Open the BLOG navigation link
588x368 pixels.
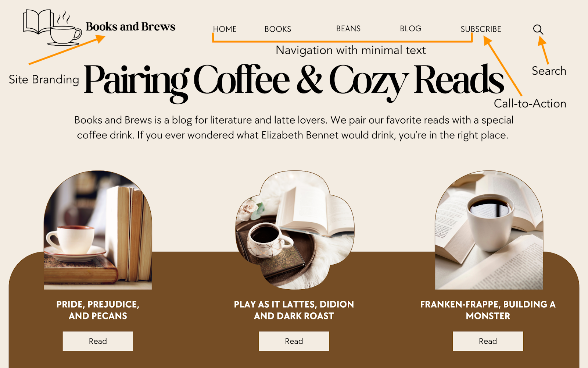pyautogui.click(x=410, y=29)
